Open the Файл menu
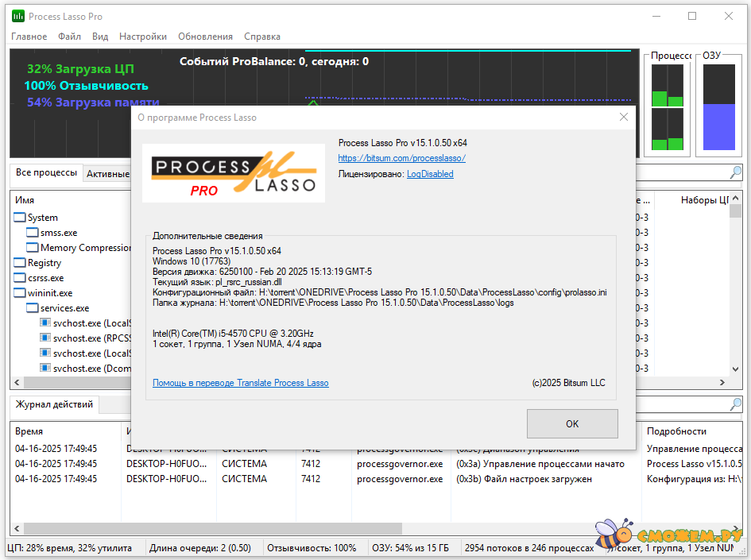This screenshot has width=751, height=560. (x=69, y=37)
